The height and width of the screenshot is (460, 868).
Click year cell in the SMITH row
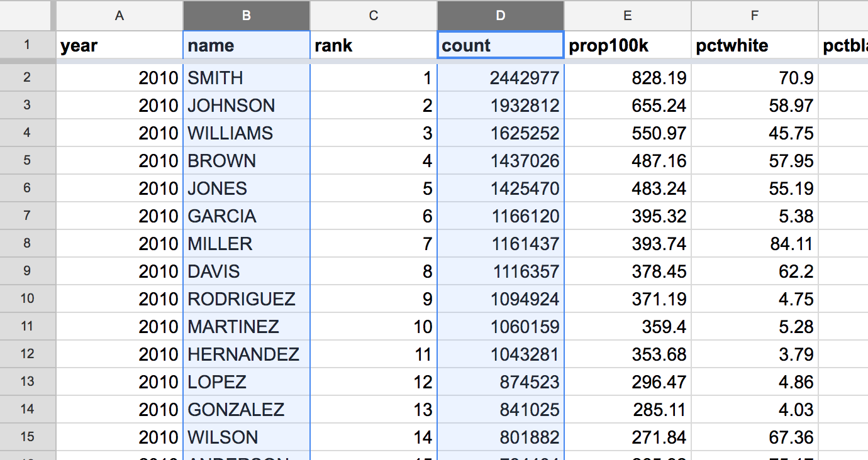coord(120,78)
